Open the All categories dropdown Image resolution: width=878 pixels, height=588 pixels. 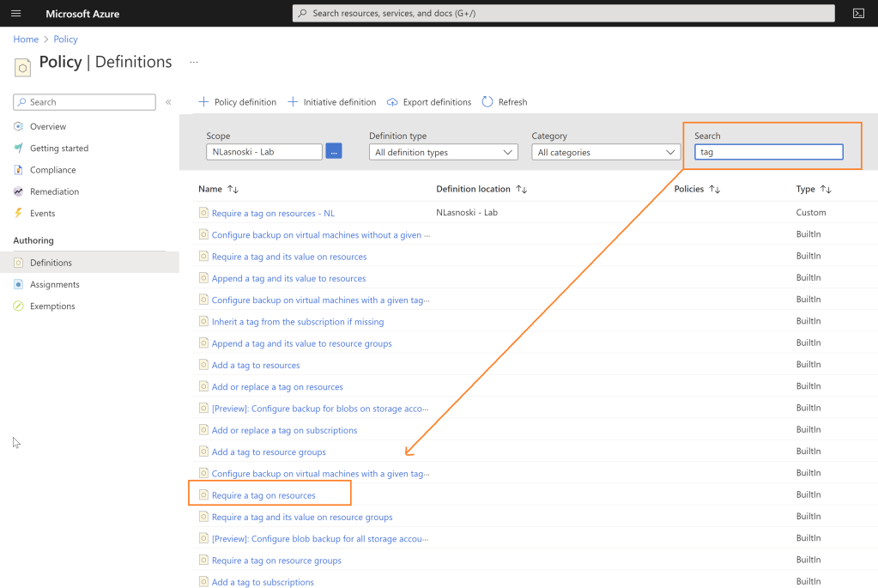[x=605, y=151]
